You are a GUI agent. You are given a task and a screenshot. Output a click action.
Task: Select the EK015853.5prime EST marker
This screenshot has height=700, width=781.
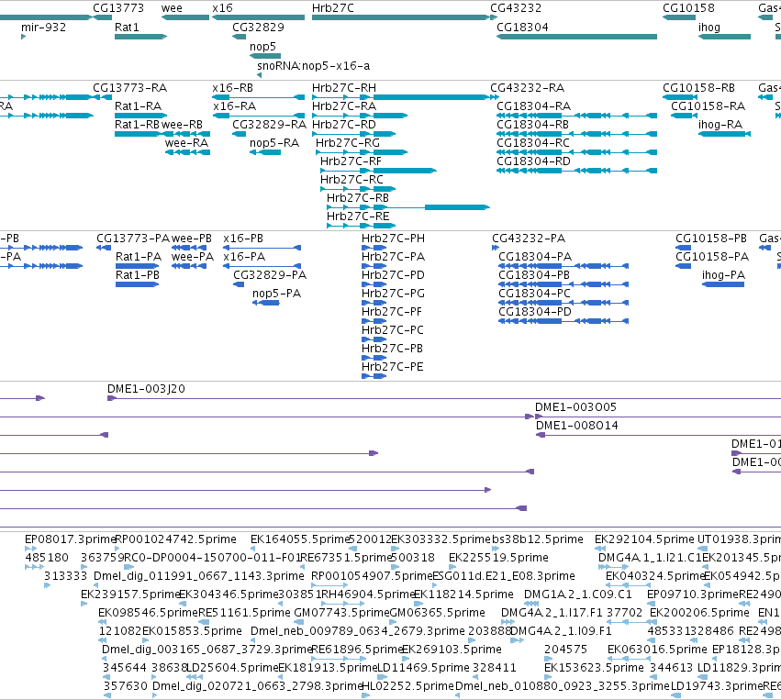pyautogui.click(x=145, y=640)
